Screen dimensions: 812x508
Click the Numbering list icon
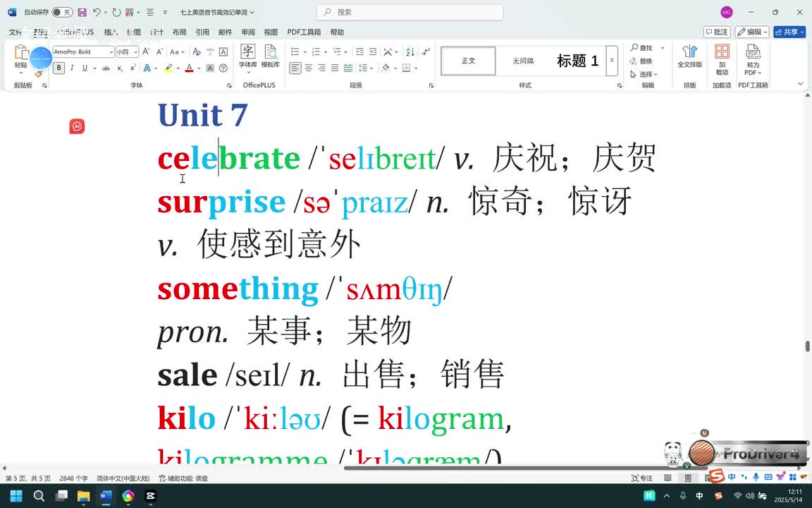(316, 52)
